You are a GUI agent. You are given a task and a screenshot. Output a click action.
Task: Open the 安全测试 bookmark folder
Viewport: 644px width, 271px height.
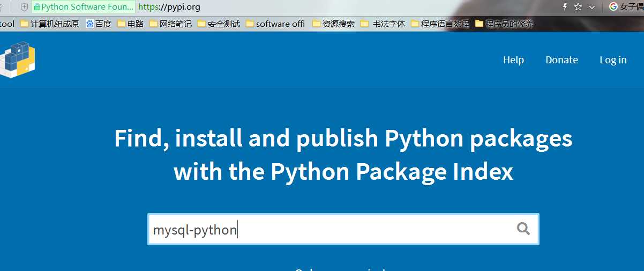pos(219,24)
